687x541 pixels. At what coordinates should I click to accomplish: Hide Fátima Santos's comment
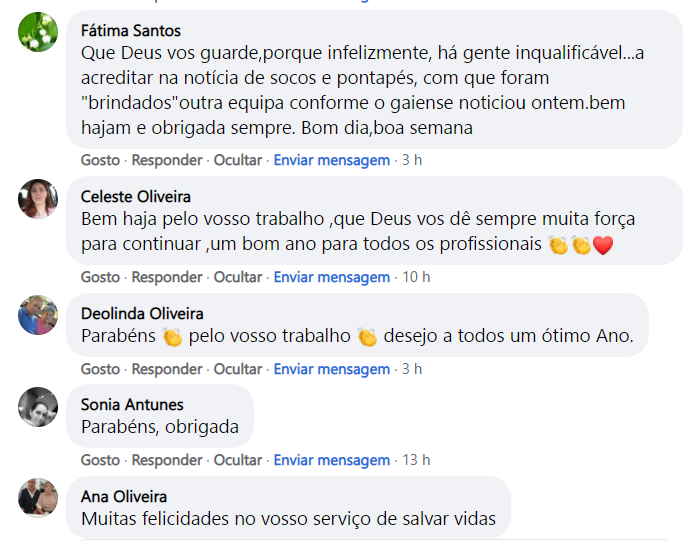[x=238, y=160]
